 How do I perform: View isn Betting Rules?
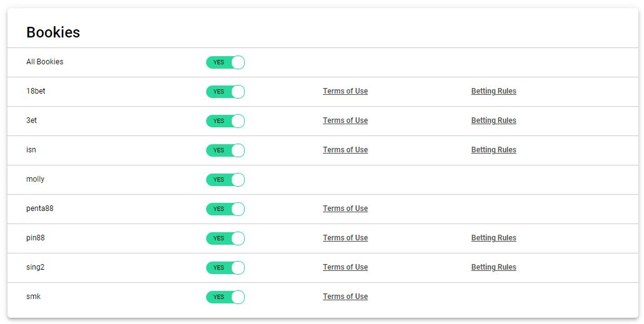[493, 150]
